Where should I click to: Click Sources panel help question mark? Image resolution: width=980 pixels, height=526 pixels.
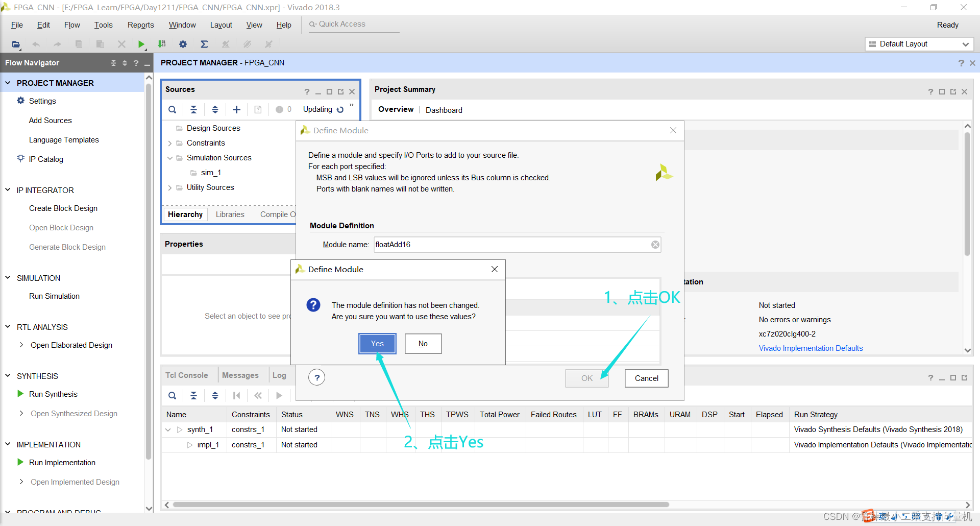(307, 92)
